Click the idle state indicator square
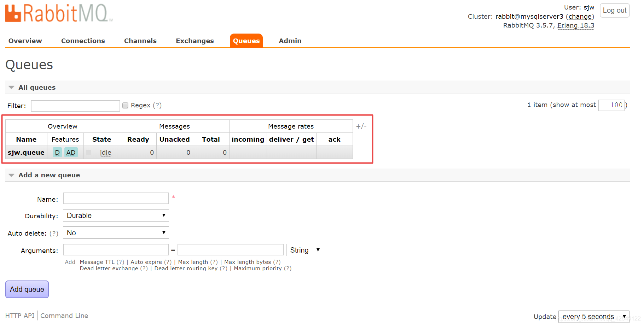This screenshot has height=325, width=644. tap(89, 152)
